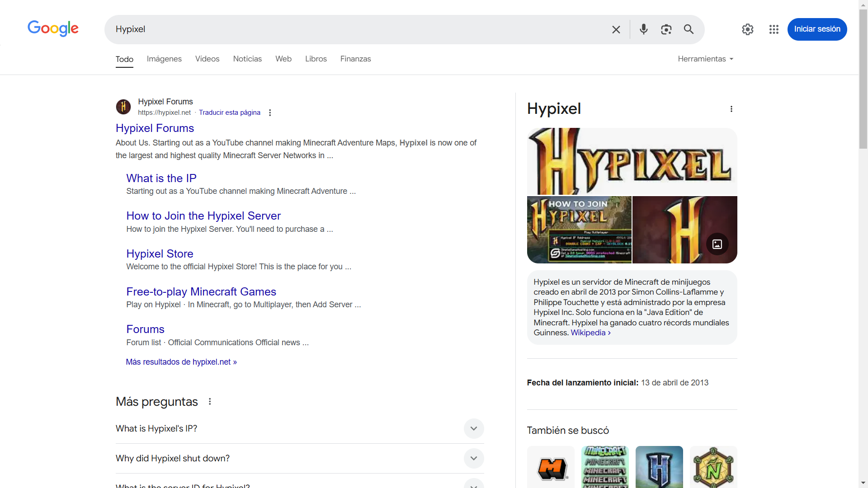868x488 pixels.
Task: Switch to the Web tab
Action: pyautogui.click(x=283, y=59)
